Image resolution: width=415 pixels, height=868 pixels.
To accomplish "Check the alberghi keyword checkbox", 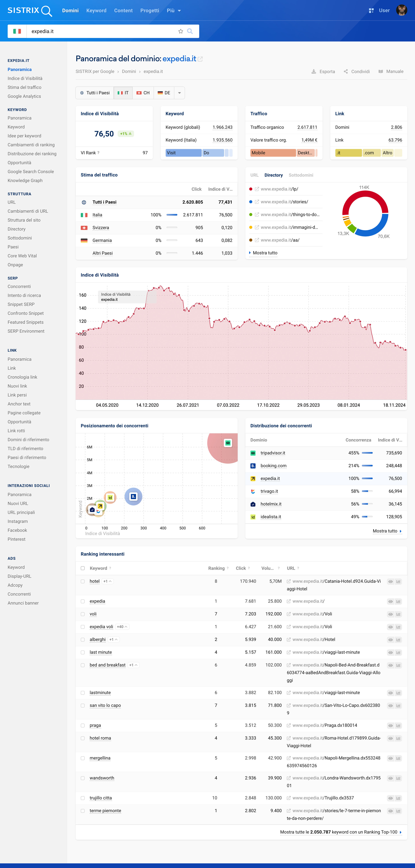I will [83, 640].
